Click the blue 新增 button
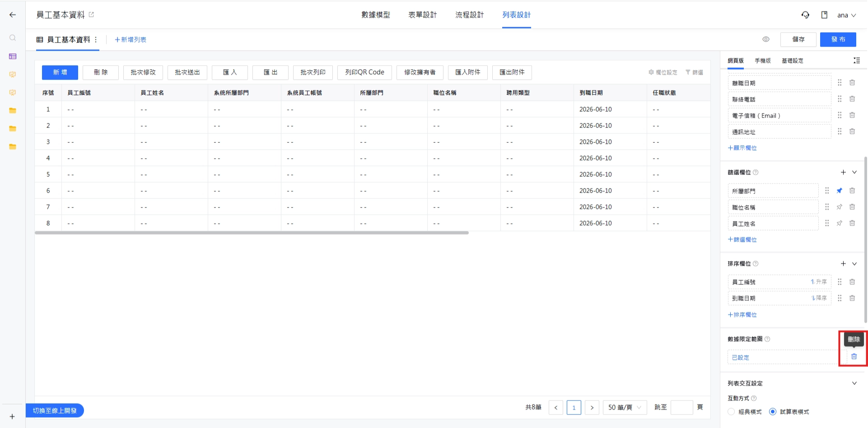 pyautogui.click(x=60, y=72)
